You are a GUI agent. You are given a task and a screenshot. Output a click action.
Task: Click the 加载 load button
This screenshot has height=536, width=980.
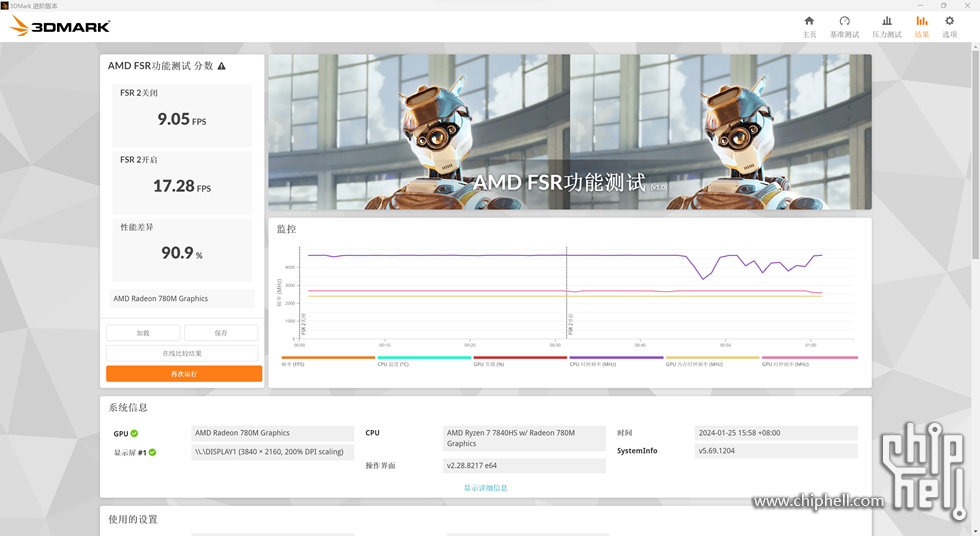(143, 333)
